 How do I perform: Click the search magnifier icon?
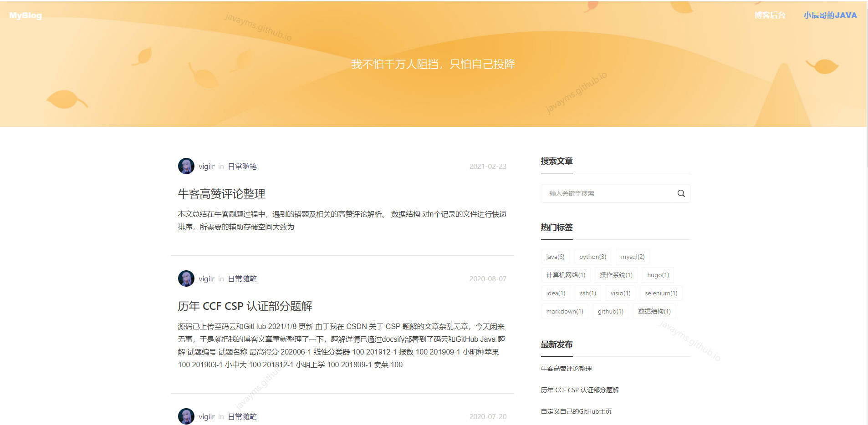point(680,193)
